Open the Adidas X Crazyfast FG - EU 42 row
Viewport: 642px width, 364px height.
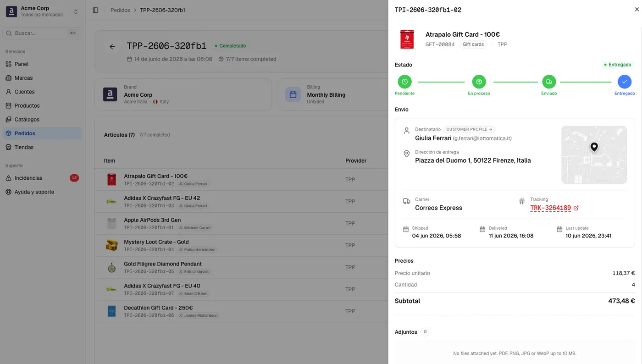(x=241, y=202)
